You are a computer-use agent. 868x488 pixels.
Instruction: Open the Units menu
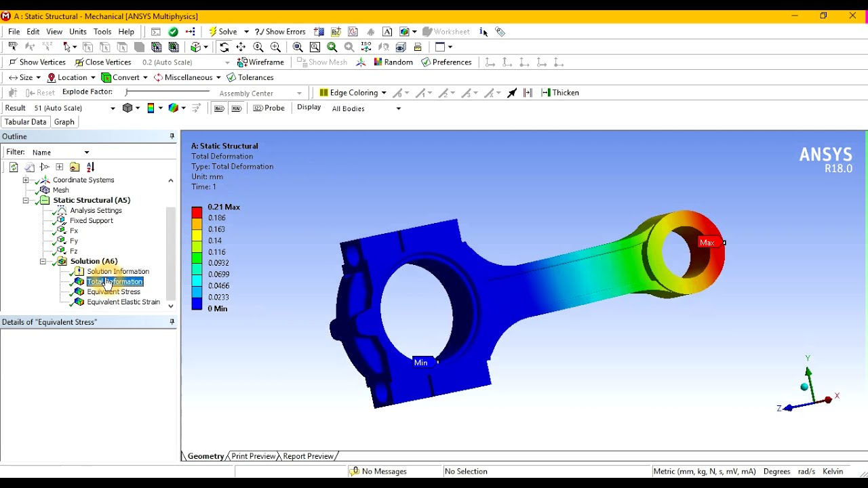tap(78, 32)
